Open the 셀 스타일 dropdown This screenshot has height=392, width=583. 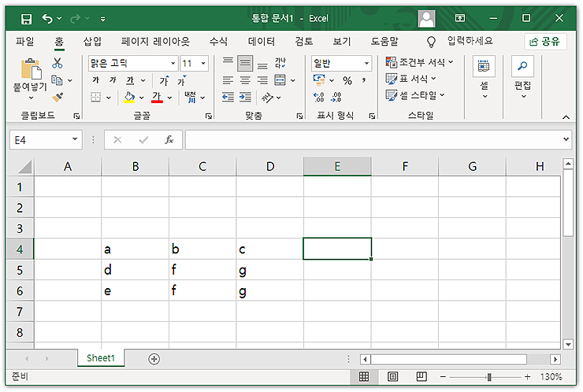[415, 95]
